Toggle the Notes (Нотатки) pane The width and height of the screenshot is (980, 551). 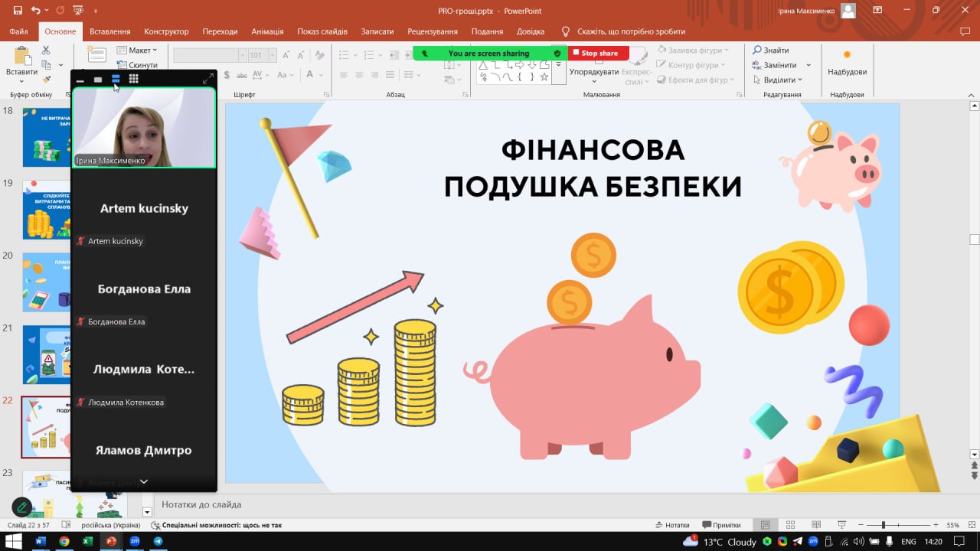[x=672, y=525]
